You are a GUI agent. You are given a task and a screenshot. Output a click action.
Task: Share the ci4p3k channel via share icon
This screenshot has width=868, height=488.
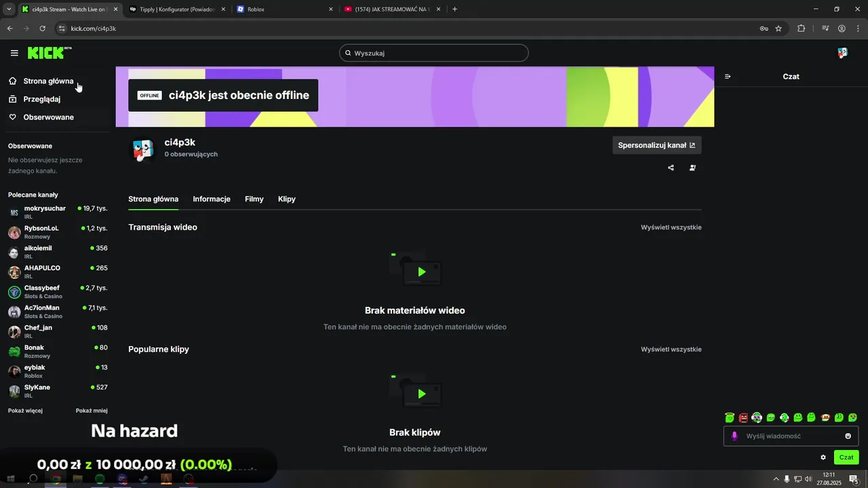point(671,167)
